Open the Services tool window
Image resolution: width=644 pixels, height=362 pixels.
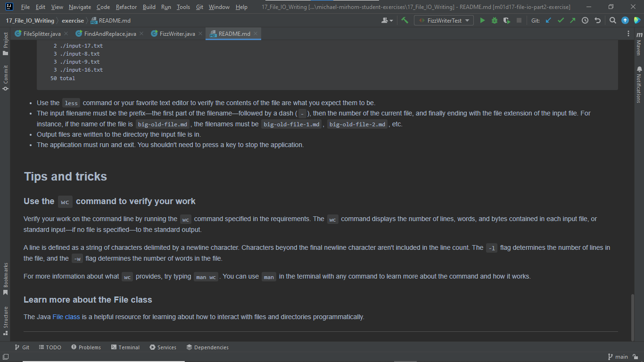pyautogui.click(x=163, y=347)
